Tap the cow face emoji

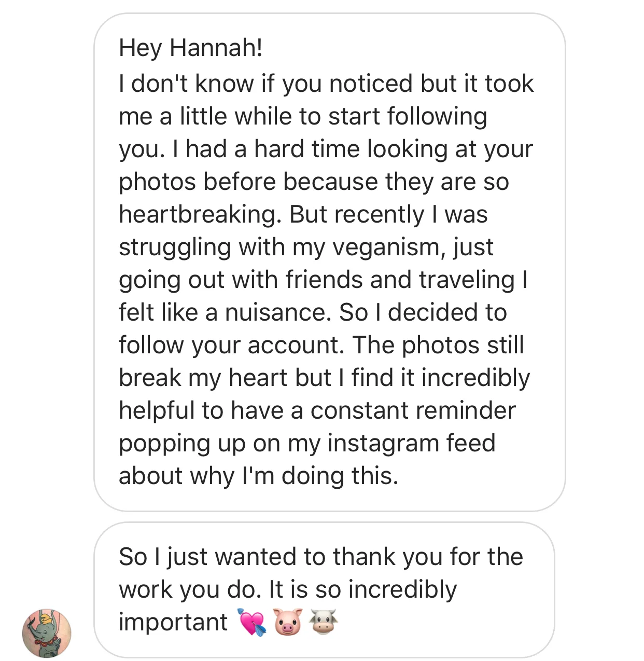(324, 622)
